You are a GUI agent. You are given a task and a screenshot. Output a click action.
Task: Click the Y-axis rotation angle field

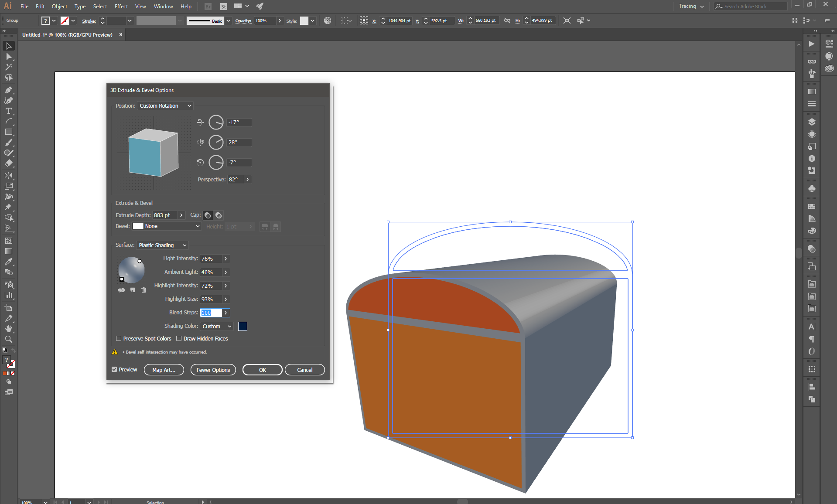pyautogui.click(x=239, y=143)
